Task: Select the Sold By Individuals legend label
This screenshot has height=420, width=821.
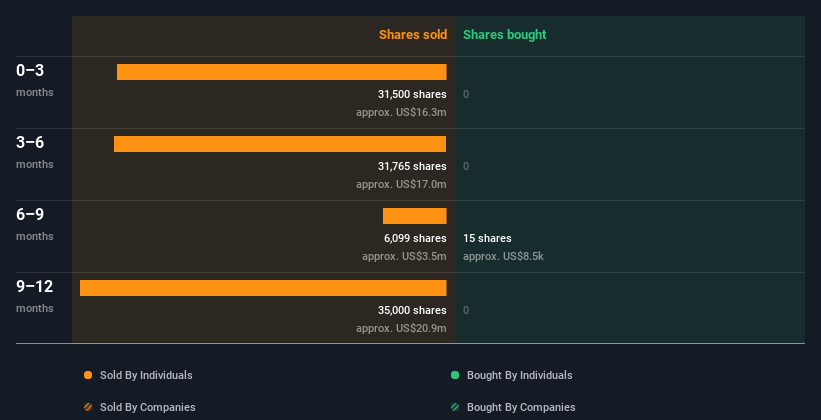Action: [146, 375]
